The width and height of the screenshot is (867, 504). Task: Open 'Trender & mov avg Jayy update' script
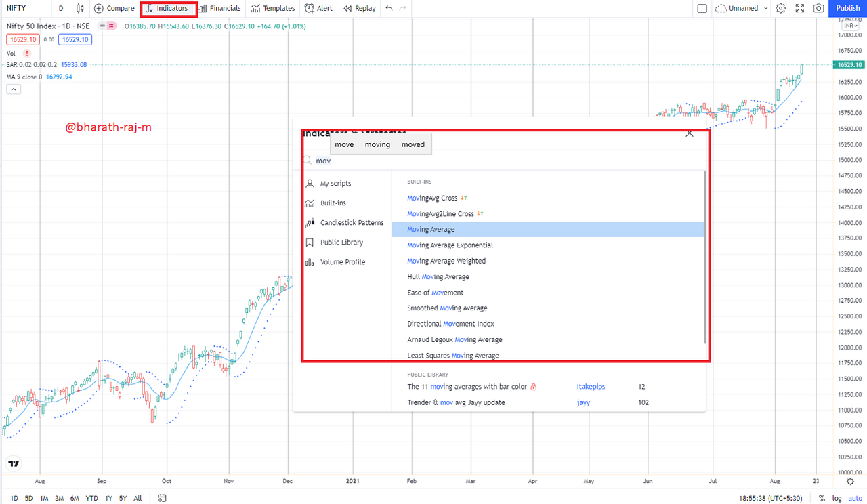(456, 402)
